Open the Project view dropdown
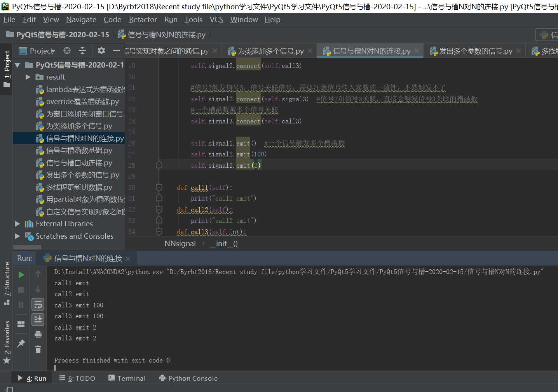This screenshot has height=392, width=558. point(38,51)
